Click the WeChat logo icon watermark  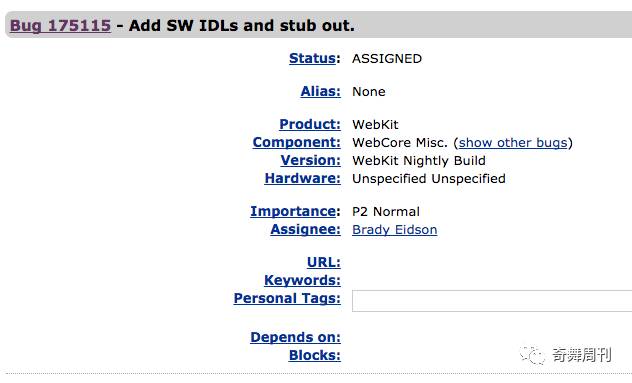532,355
